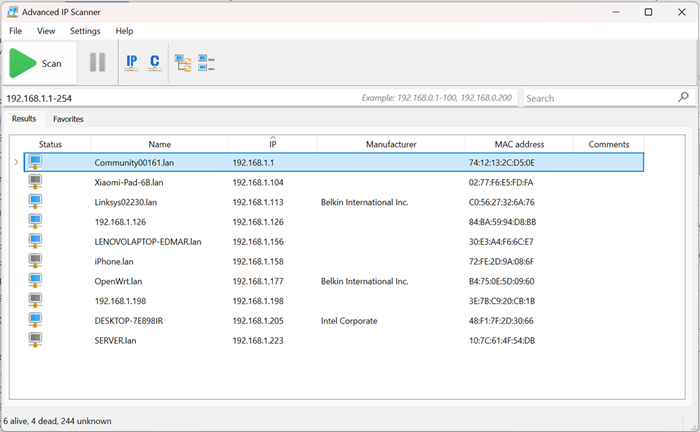The height and width of the screenshot is (432, 700).
Task: Click MAC address 10:7C:61:4F:54:DB
Action: tap(502, 341)
